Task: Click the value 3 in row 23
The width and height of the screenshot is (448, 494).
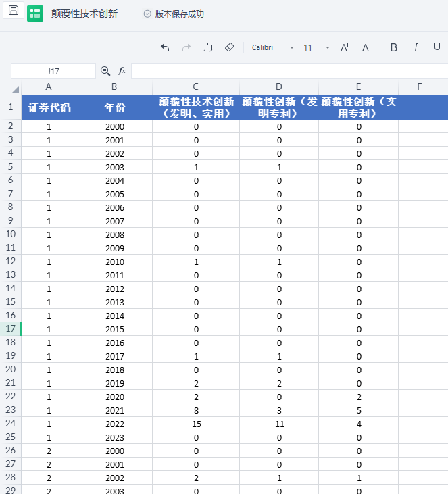Action: [x=279, y=410]
